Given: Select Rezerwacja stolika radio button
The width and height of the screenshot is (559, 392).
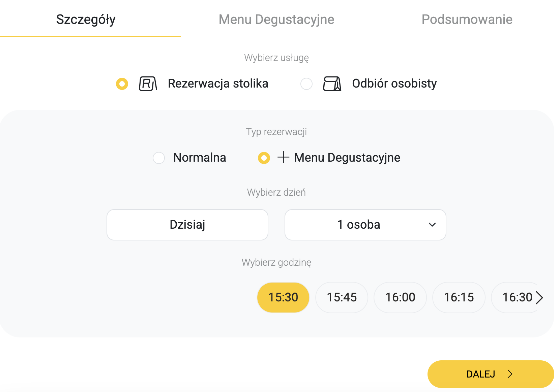Looking at the screenshot, I should [122, 84].
